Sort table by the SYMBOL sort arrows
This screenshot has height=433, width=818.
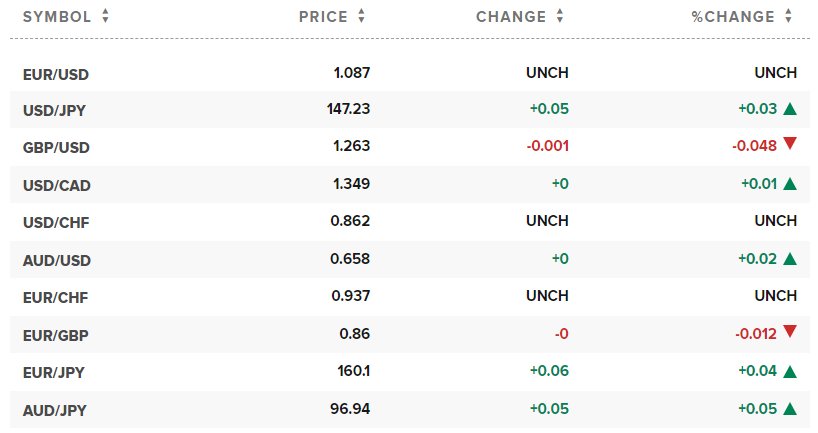tap(106, 17)
